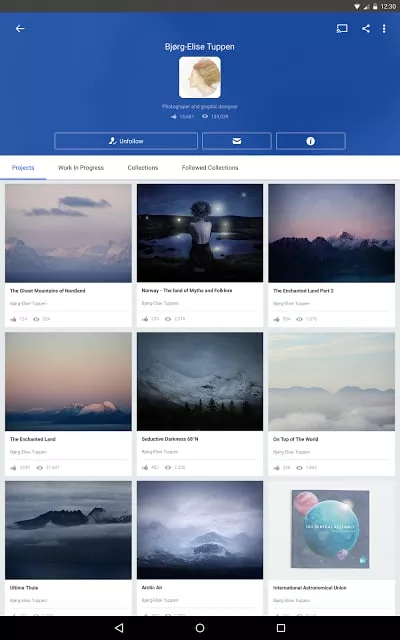The image size is (400, 640).
Task: Open the three-dot overflow menu
Action: pyautogui.click(x=384, y=28)
